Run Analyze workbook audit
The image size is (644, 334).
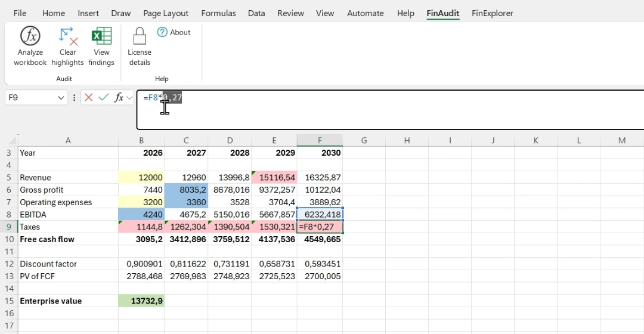pyautogui.click(x=30, y=46)
